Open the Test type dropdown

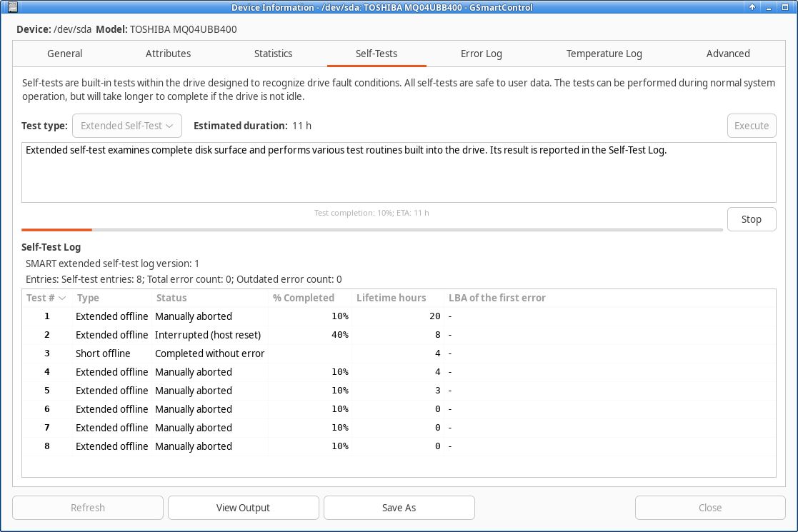tap(127, 126)
